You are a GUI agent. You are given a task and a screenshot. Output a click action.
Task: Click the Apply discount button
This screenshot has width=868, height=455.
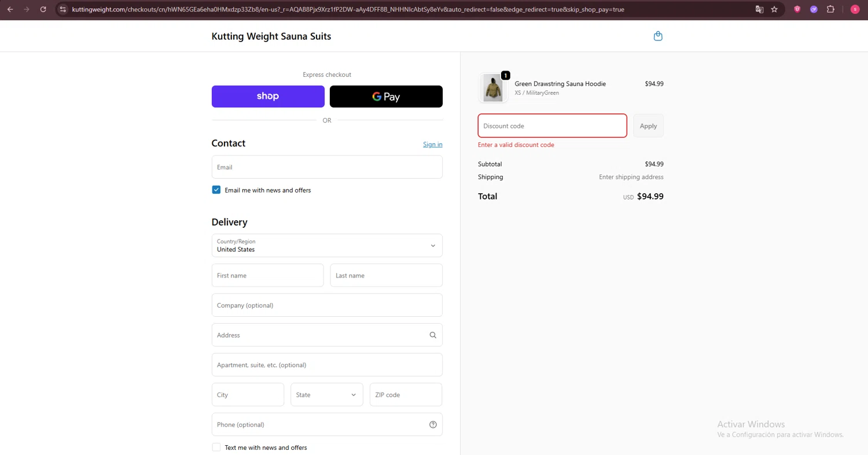648,126
